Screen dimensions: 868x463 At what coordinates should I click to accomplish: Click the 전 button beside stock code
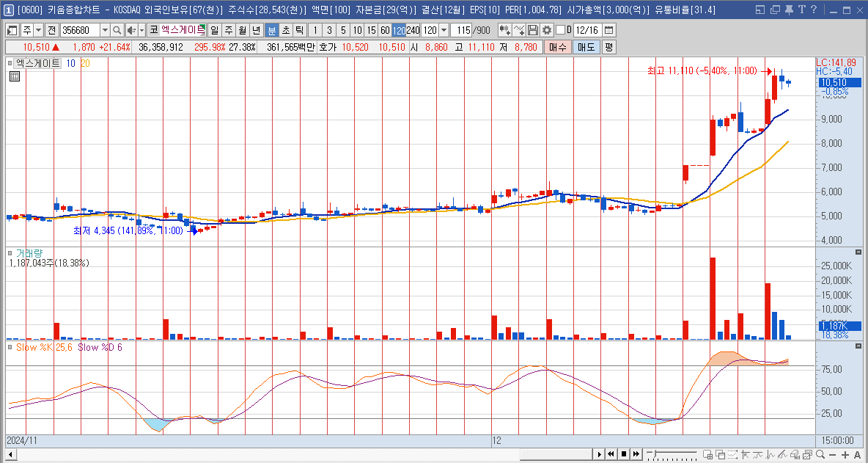(x=51, y=30)
